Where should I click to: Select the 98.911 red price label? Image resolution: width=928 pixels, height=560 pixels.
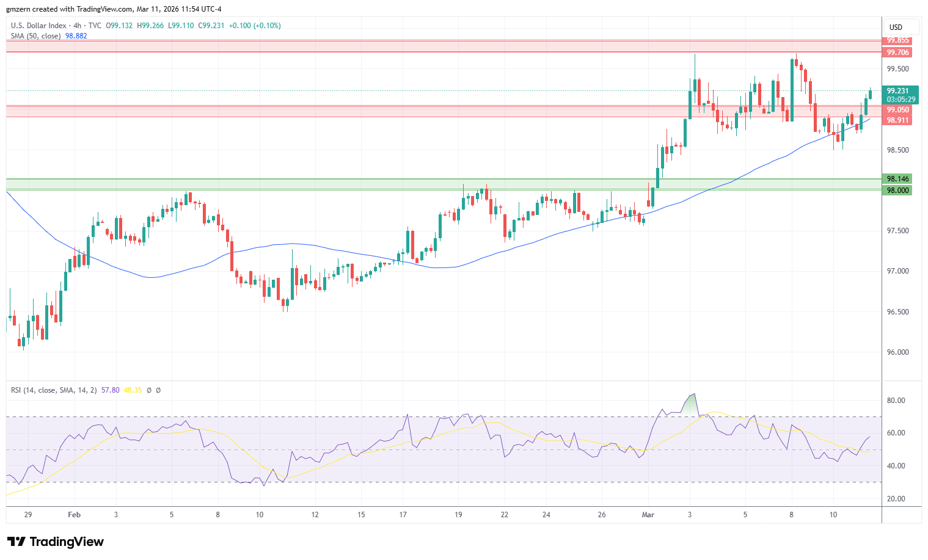click(898, 120)
